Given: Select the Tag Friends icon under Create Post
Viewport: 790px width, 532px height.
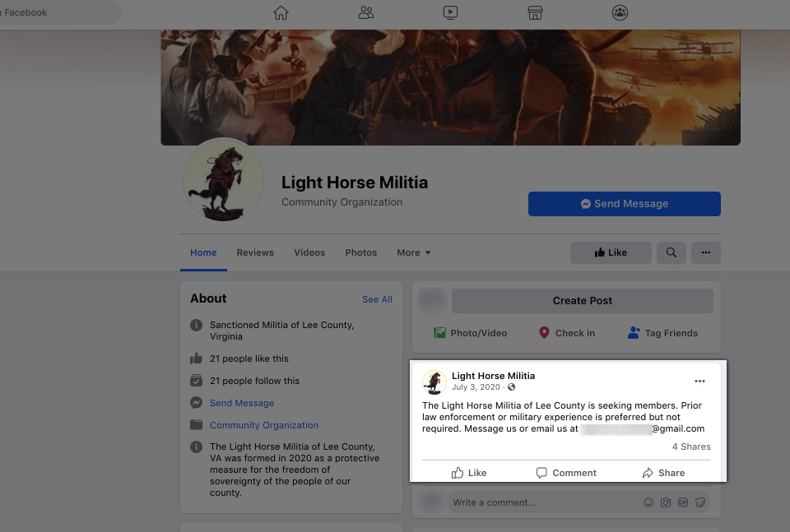Looking at the screenshot, I should pos(633,333).
